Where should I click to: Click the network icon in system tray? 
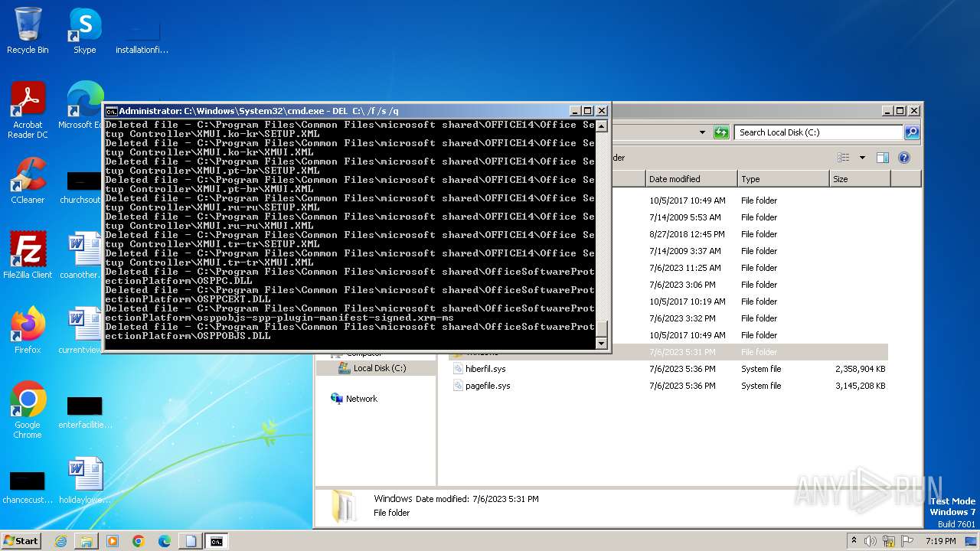tap(889, 541)
